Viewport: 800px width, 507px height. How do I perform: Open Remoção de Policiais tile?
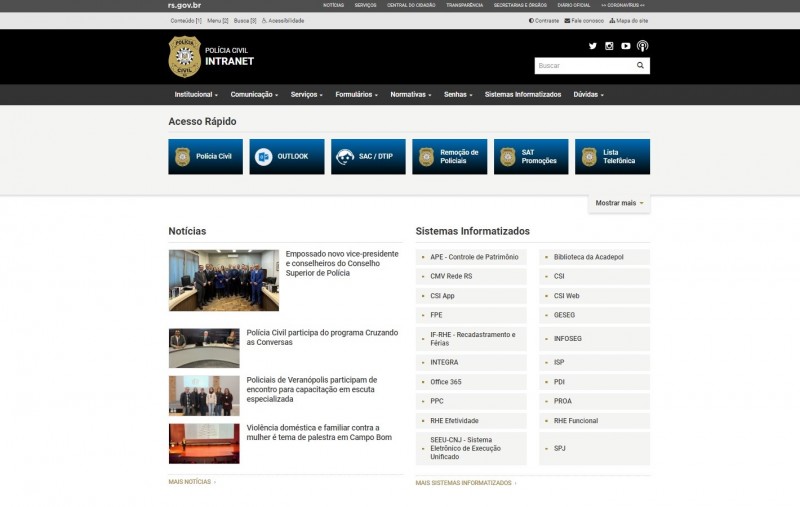[449, 157]
